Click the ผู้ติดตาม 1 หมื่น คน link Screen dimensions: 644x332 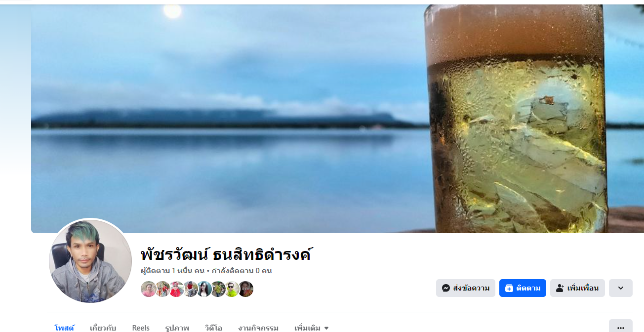(x=172, y=271)
